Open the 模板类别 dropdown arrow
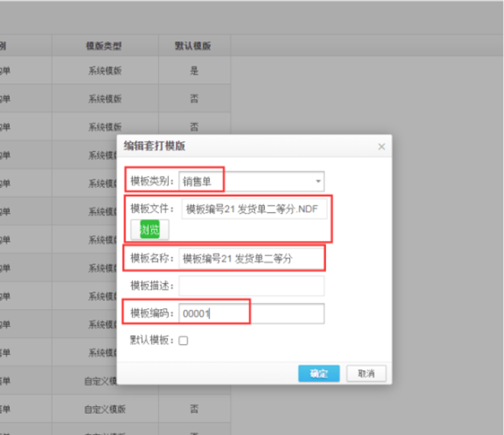This screenshot has width=504, height=435. point(318,181)
